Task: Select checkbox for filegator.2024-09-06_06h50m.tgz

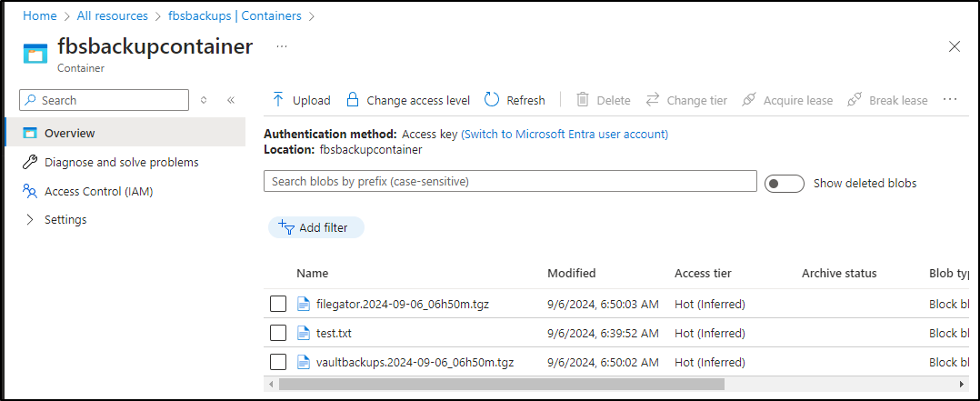Action: point(278,305)
